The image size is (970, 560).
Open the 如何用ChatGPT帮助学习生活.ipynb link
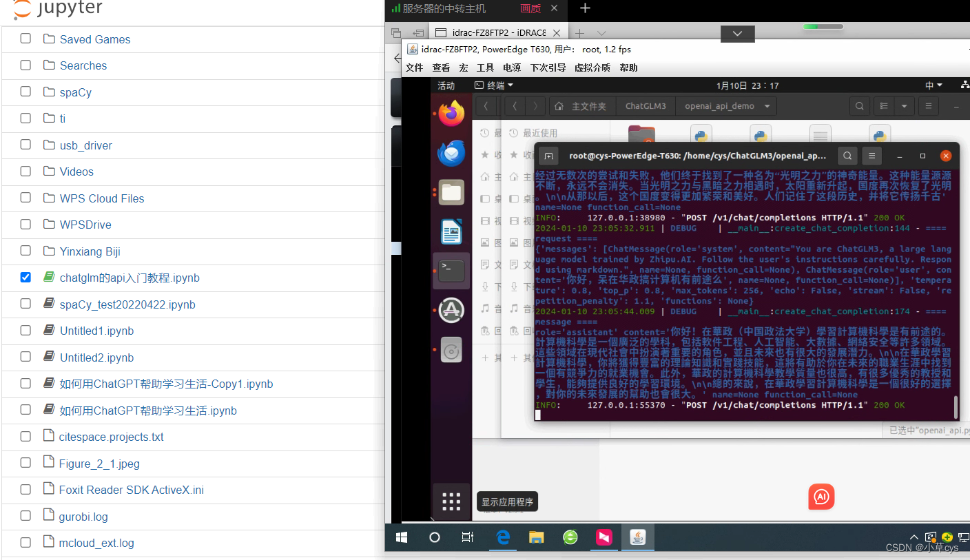[148, 411]
